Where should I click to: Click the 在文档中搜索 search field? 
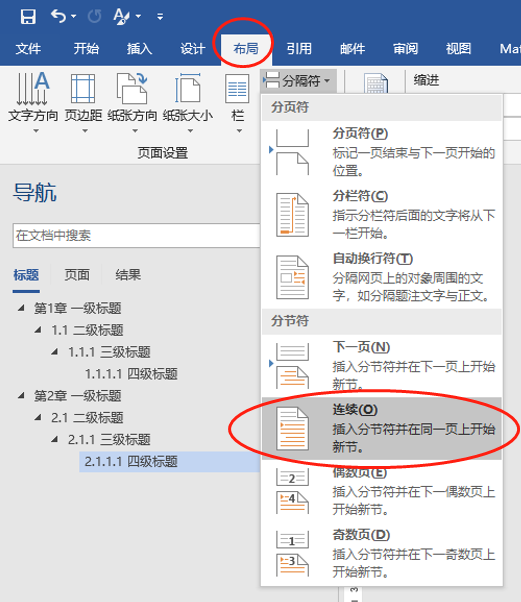pyautogui.click(x=136, y=235)
